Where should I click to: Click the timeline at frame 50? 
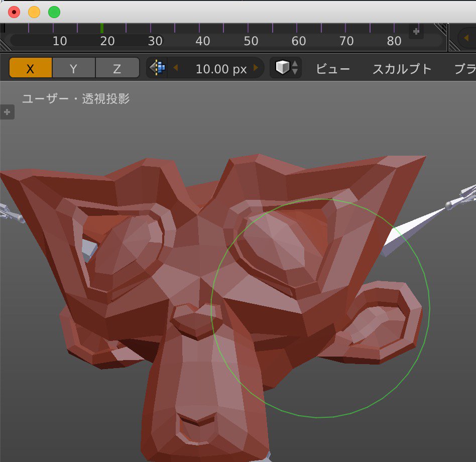tap(251, 41)
